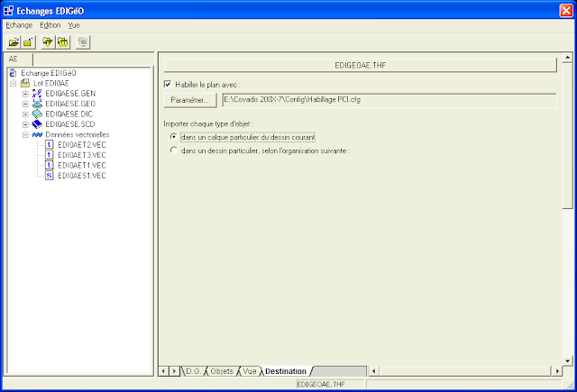Collapse the Données vectorielles node
Viewport: 577px width, 392px height.
coord(25,135)
